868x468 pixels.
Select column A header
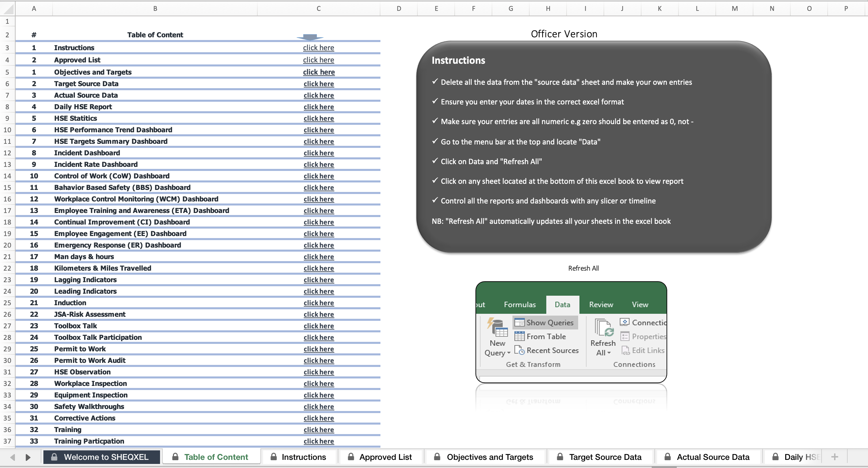tap(34, 8)
